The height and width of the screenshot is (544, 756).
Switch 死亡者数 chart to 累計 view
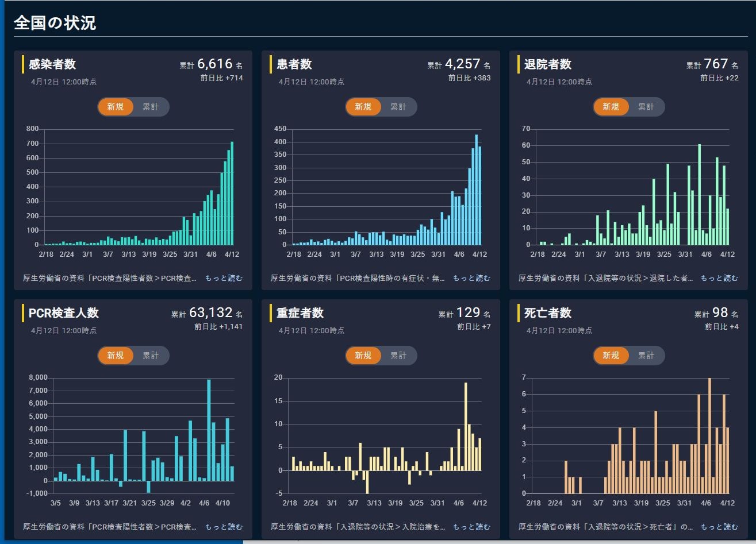pyautogui.click(x=646, y=356)
